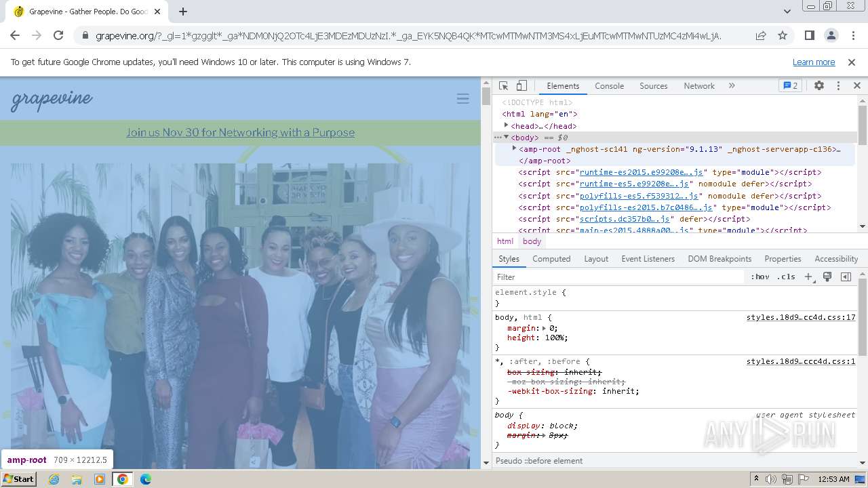868x488 pixels.
Task: Select the Elements tab
Action: [x=563, y=86]
